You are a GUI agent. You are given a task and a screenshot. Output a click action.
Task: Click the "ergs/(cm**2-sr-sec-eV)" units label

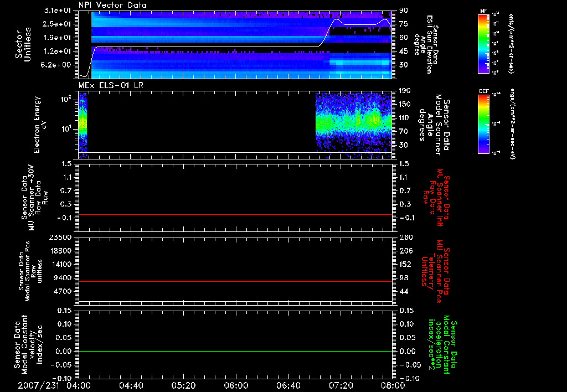coord(512,124)
